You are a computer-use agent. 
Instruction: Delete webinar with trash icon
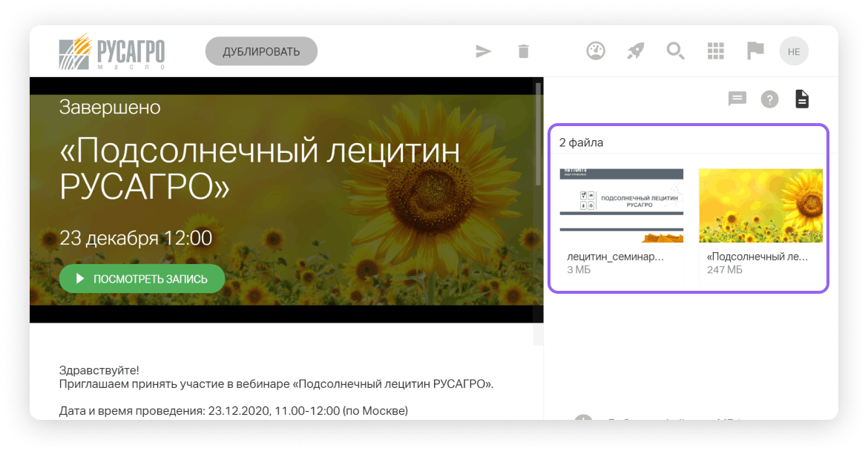click(x=523, y=51)
